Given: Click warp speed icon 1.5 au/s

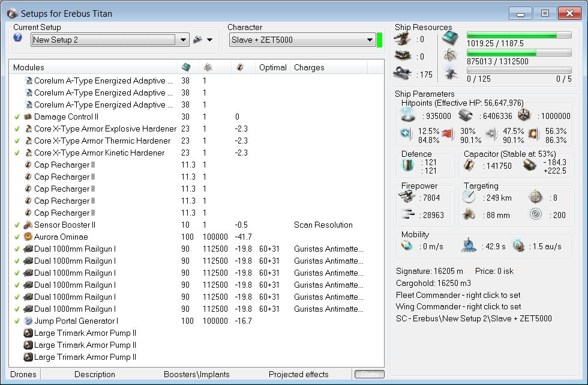Looking at the screenshot, I should (x=518, y=246).
